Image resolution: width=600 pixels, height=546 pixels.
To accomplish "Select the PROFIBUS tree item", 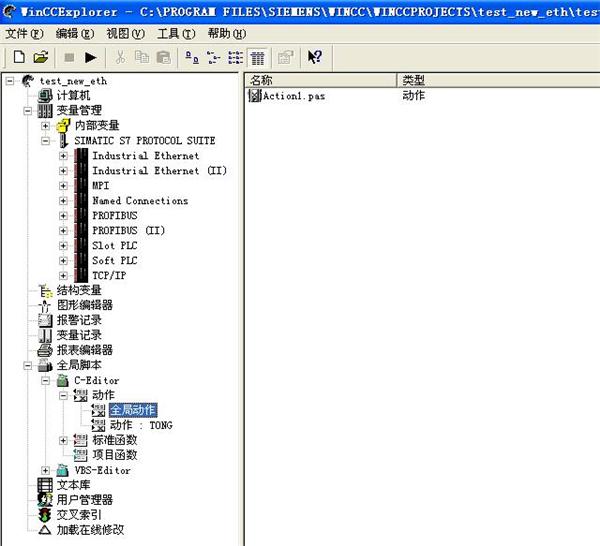I will (115, 216).
